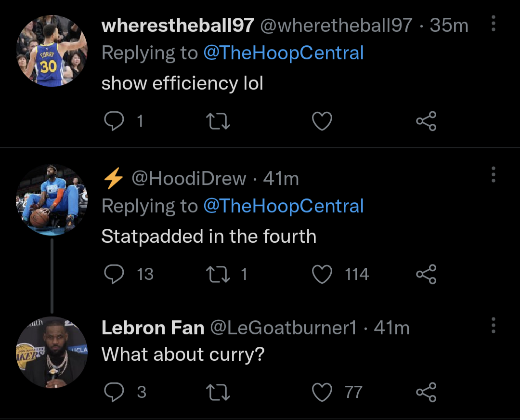Open the @HoodiDrew username handle

[189, 179]
